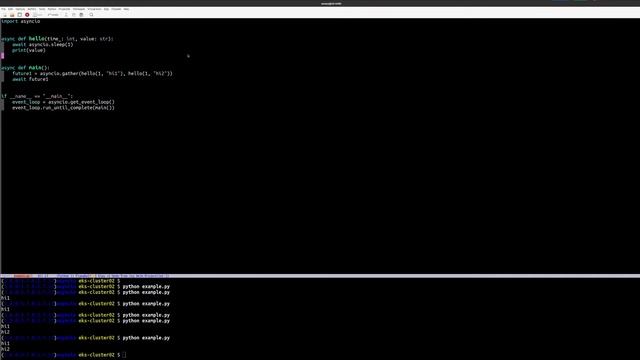Click the search magnifier toolbar icon

(91, 15)
